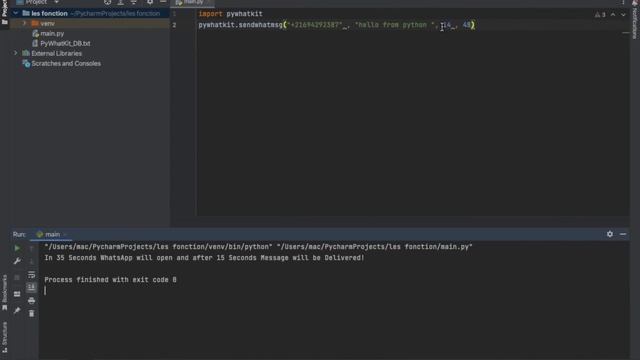The width and height of the screenshot is (640, 360).
Task: Select Scratches and Consoles item
Action: (x=66, y=63)
